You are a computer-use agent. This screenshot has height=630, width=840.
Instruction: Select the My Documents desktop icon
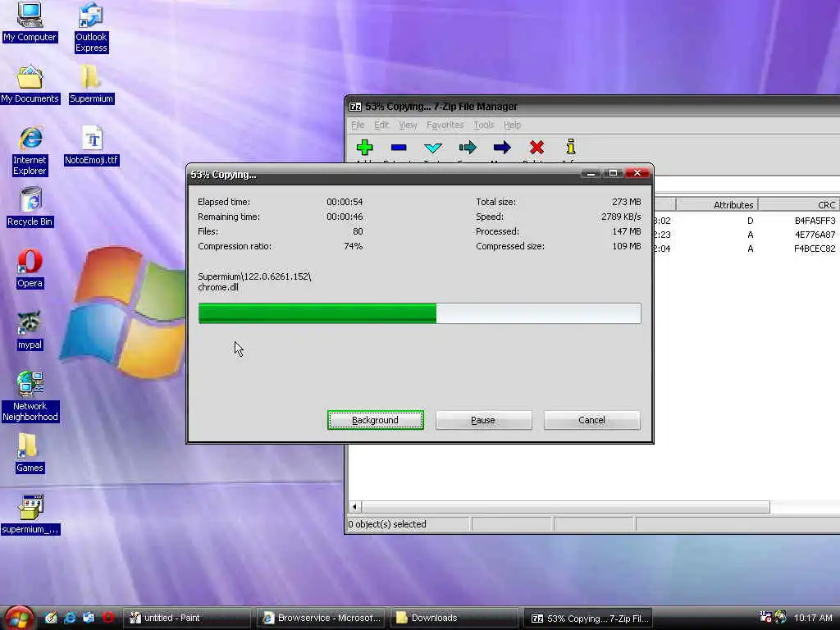pyautogui.click(x=30, y=84)
